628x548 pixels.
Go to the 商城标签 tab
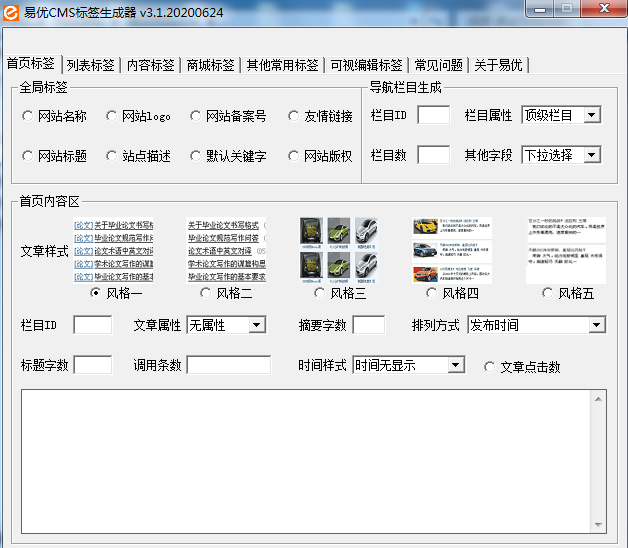click(x=210, y=65)
